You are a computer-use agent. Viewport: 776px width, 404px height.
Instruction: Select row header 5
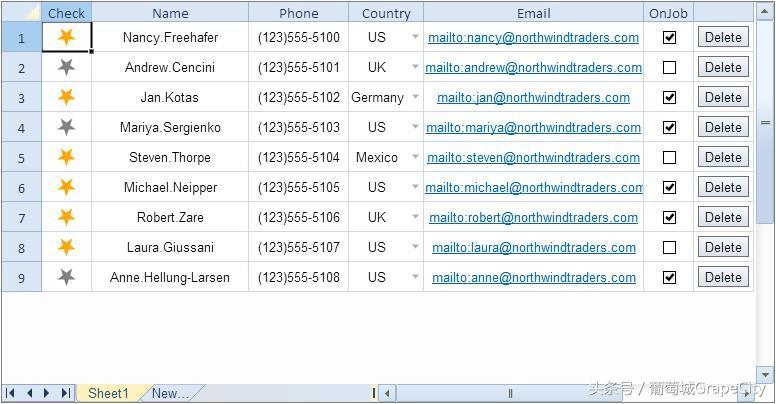tap(21, 157)
